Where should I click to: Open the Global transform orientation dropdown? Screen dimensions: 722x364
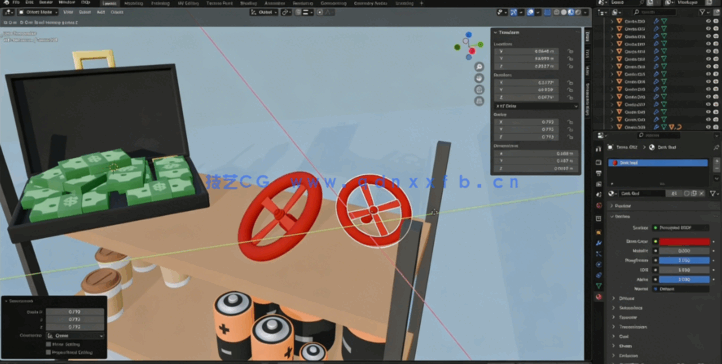pyautogui.click(x=264, y=12)
